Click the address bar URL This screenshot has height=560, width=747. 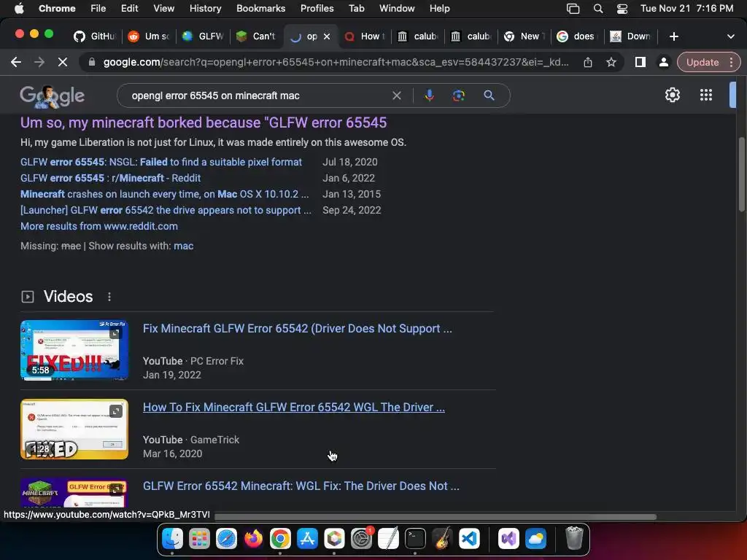tap(336, 62)
